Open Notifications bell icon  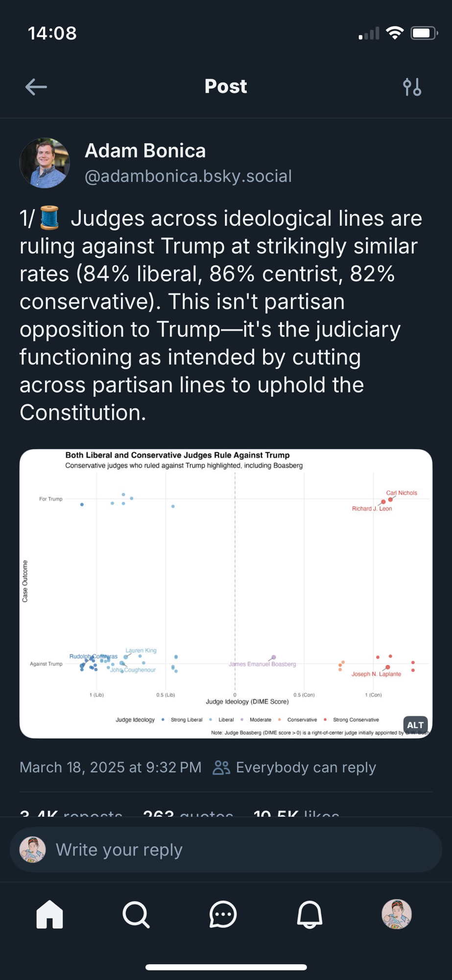coord(309,914)
